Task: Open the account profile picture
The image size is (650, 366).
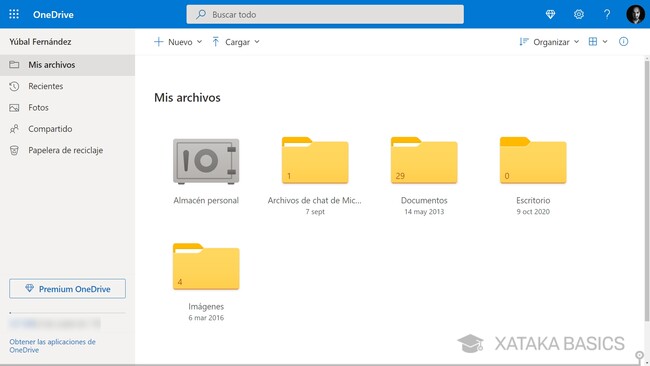Action: [x=635, y=15]
